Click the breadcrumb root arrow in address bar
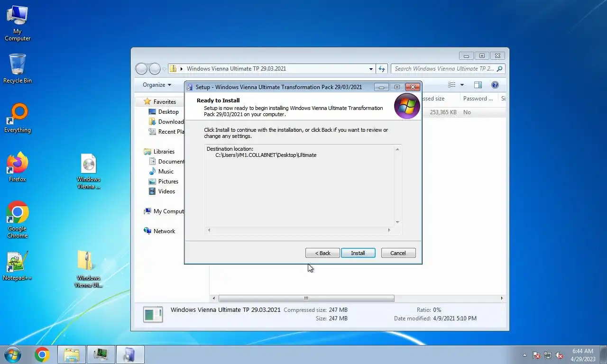The width and height of the screenshot is (607, 364). point(182,69)
